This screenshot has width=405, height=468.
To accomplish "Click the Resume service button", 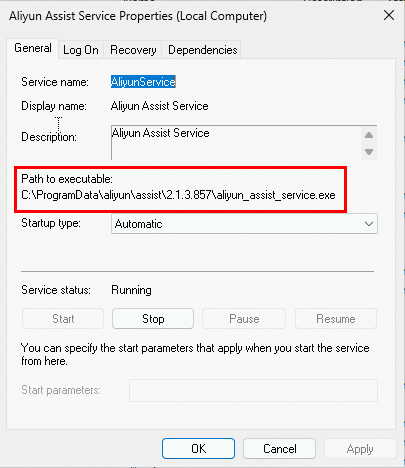I will [x=336, y=319].
